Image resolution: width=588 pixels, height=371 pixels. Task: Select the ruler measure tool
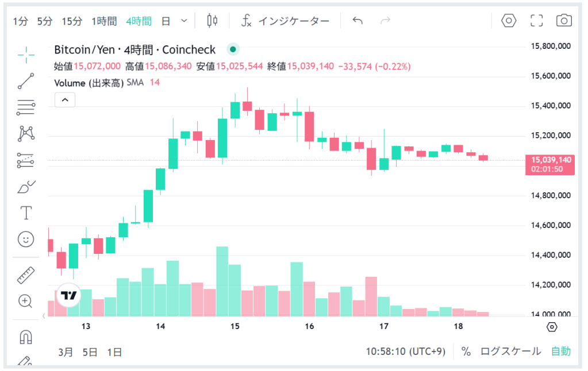[26, 275]
